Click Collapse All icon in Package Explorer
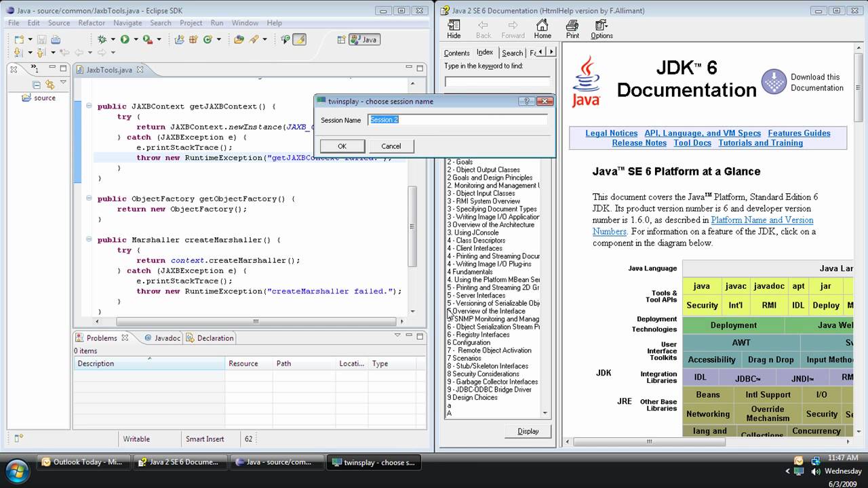The width and height of the screenshot is (868, 488). click(x=37, y=84)
